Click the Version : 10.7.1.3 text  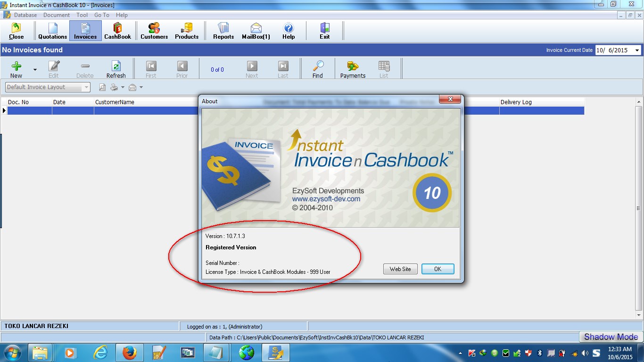click(225, 236)
